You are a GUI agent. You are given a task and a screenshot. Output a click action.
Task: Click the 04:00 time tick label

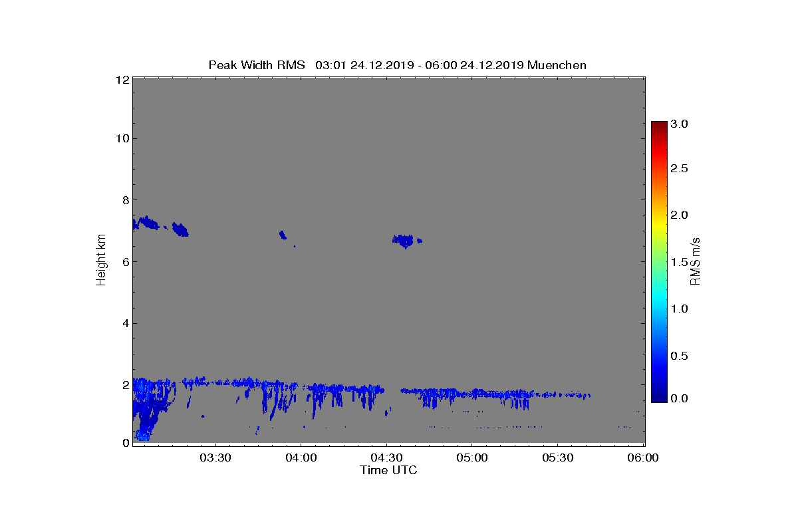tap(301, 458)
